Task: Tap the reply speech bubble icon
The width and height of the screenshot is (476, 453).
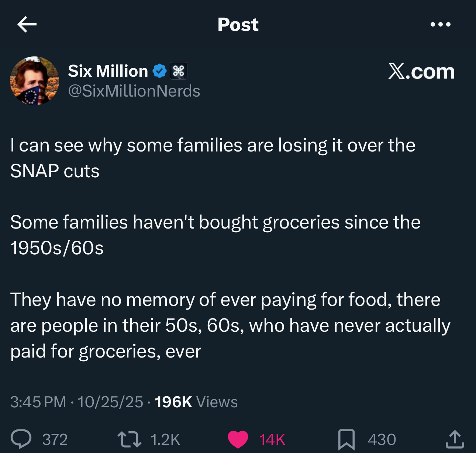Action: [21, 439]
